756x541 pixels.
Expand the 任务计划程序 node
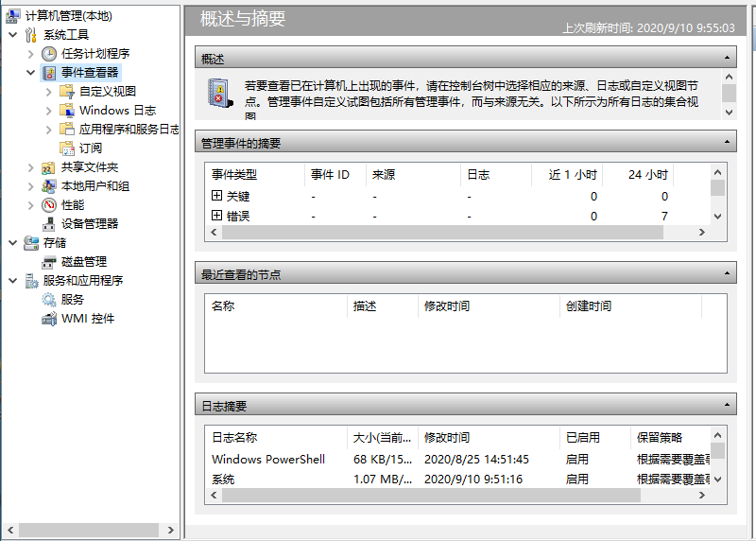coord(31,54)
